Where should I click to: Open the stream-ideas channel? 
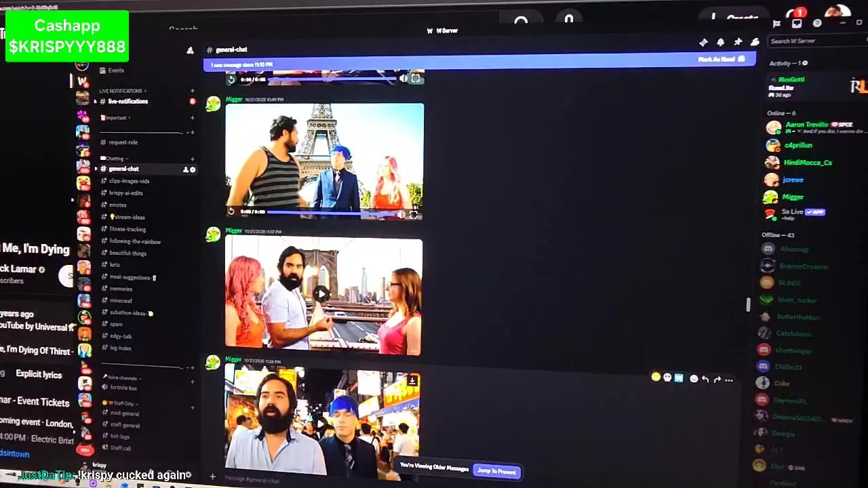coord(127,217)
